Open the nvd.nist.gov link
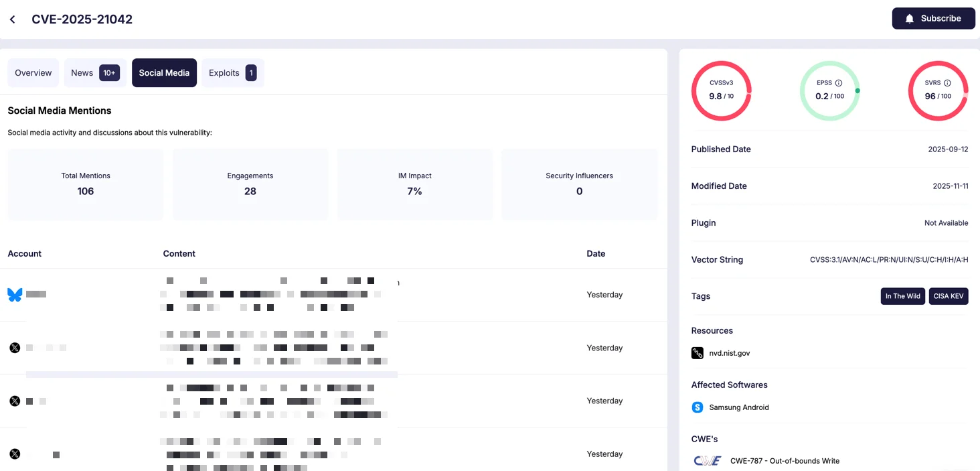 [730, 353]
